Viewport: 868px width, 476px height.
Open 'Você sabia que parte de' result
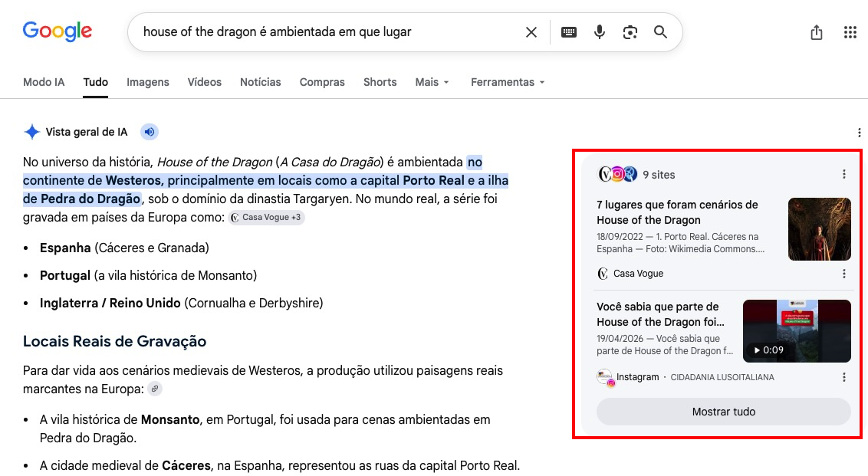tap(660, 314)
